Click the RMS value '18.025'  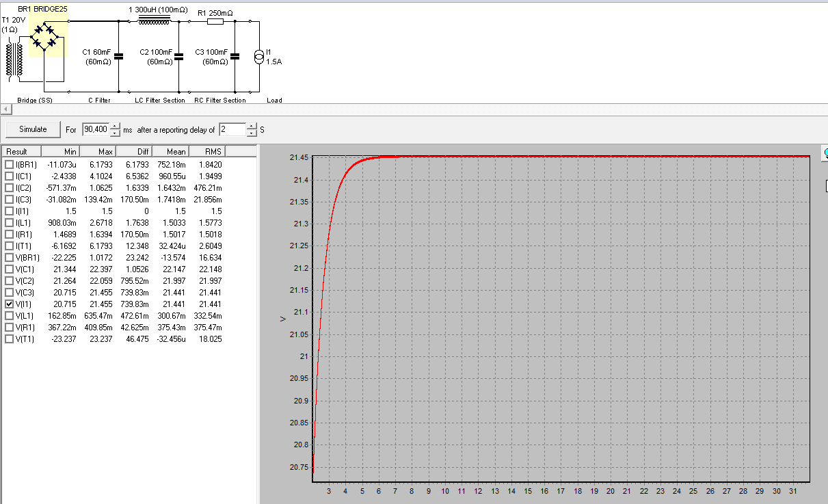211,339
